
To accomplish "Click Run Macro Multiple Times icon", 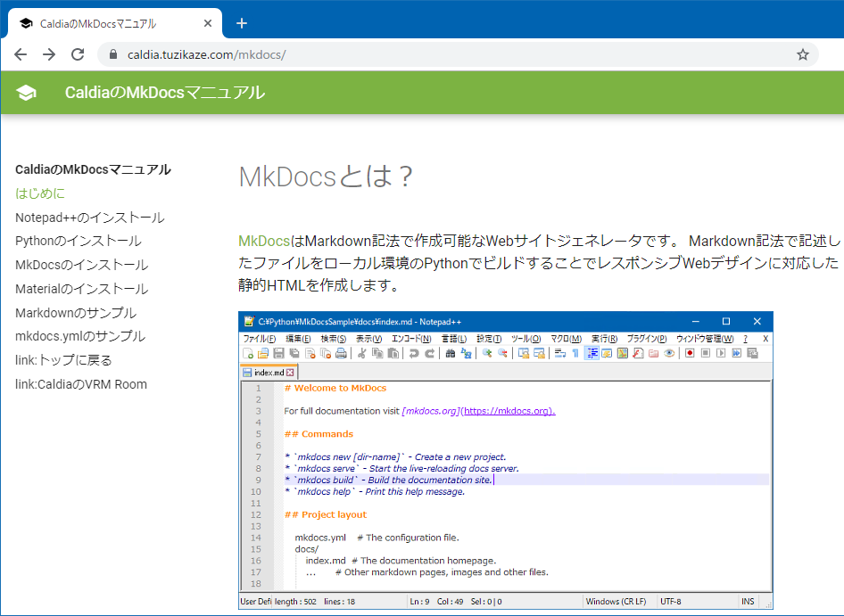I will click(737, 353).
